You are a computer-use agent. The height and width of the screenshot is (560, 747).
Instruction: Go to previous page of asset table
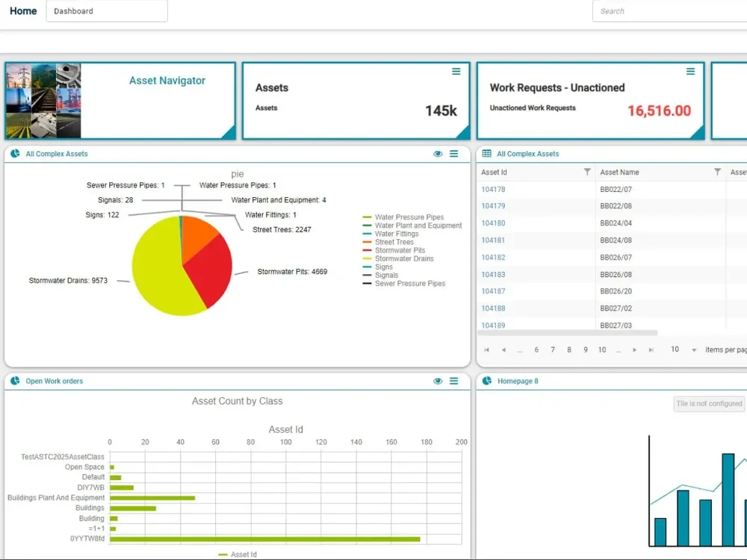tap(503, 350)
